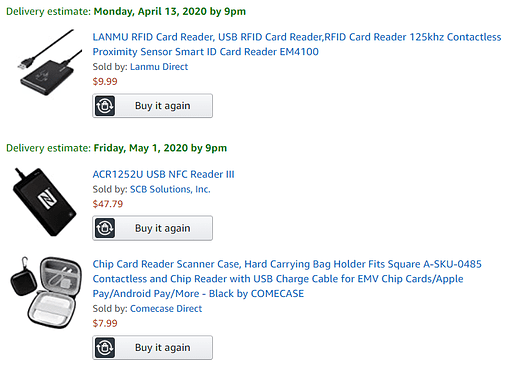The image size is (517, 365).
Task: Click the reorder icon for LANMU RFID reader
Action: coord(105,106)
